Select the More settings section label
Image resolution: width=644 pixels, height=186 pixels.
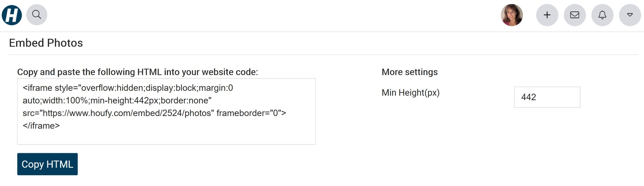coord(409,72)
